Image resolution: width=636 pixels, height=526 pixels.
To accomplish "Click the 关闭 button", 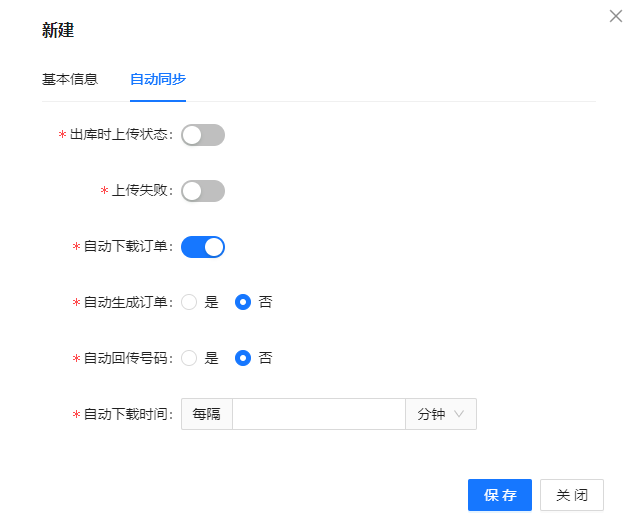I will pos(572,495).
